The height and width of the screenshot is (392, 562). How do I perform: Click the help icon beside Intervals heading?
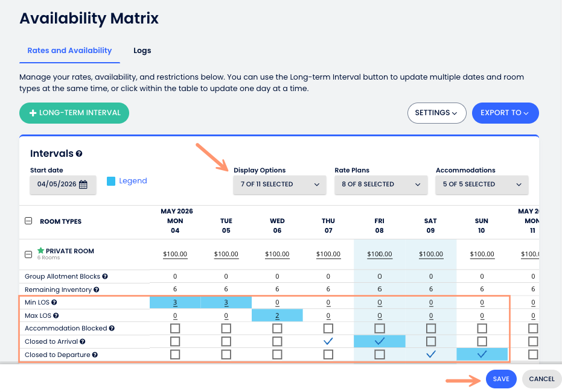pyautogui.click(x=79, y=154)
